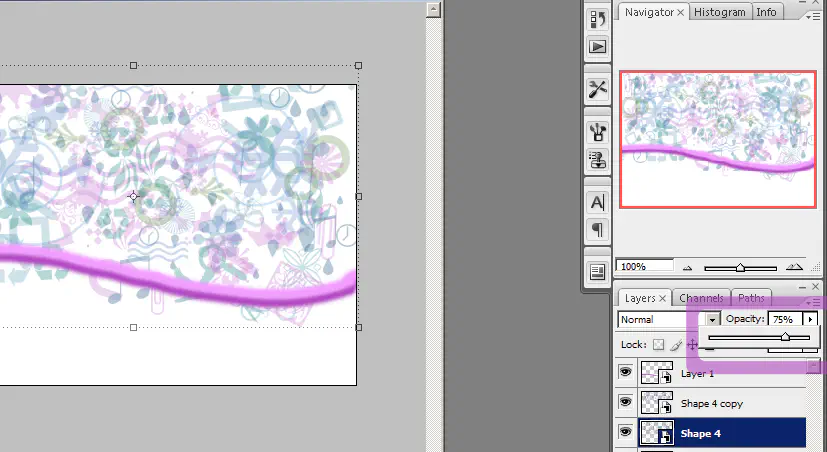Click the Navigator zoom-in mountain icon
Image resolution: width=827 pixels, height=452 pixels.
pyautogui.click(x=794, y=267)
